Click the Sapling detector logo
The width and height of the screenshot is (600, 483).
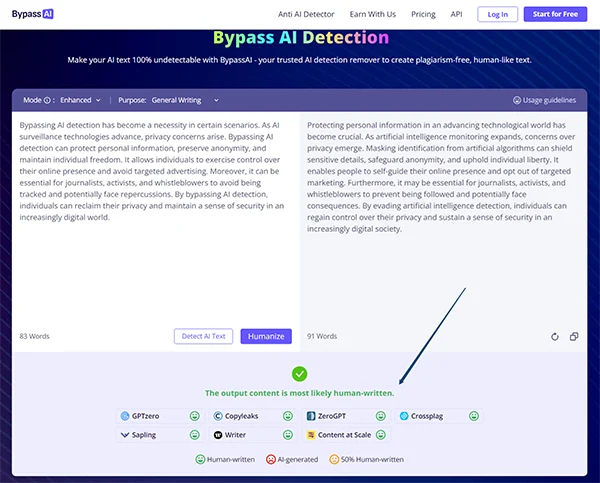click(125, 435)
